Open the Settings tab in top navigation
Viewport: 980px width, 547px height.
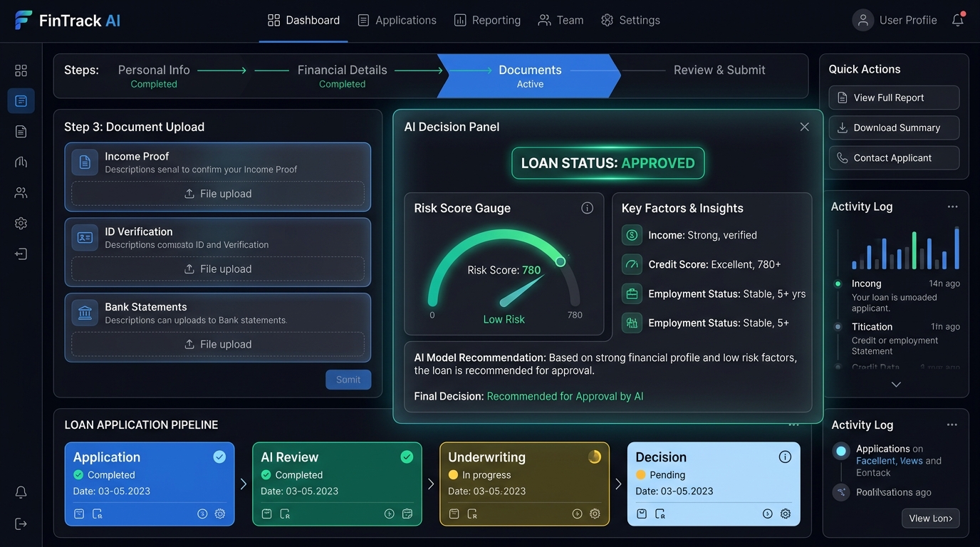tap(630, 20)
